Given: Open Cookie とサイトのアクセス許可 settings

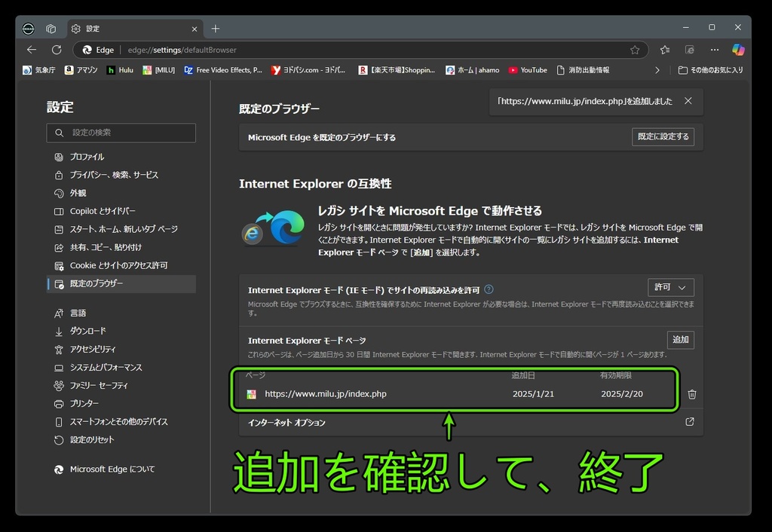Looking at the screenshot, I should (x=121, y=266).
